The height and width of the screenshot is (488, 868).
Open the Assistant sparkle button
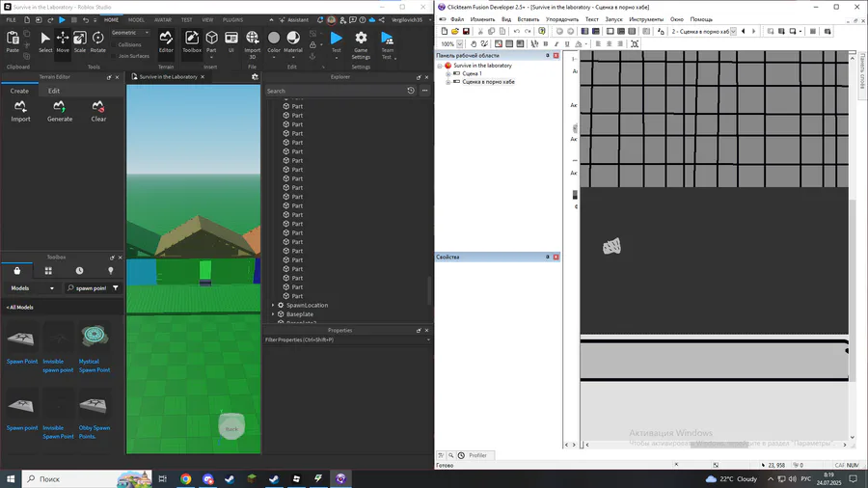(294, 20)
